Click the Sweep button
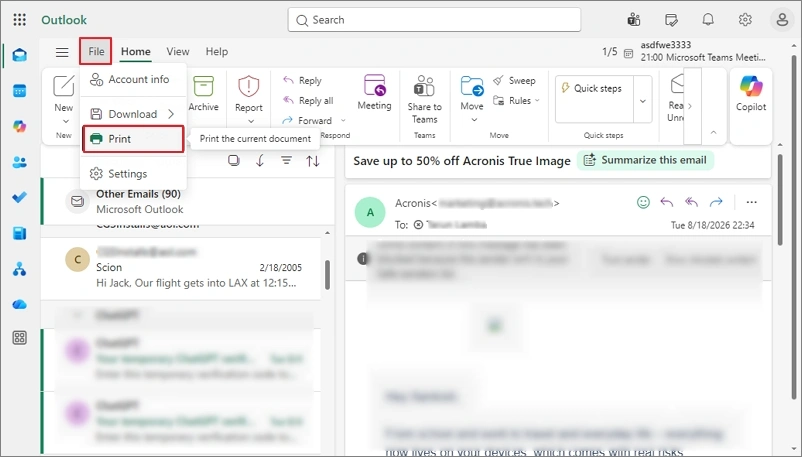The width and height of the screenshot is (802, 457). pyautogui.click(x=514, y=80)
